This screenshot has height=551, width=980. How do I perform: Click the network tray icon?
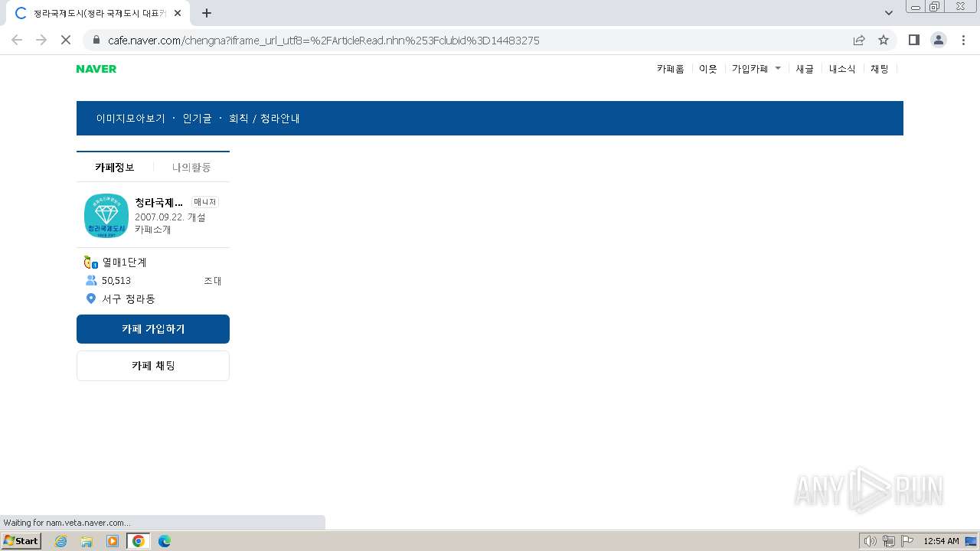889,541
